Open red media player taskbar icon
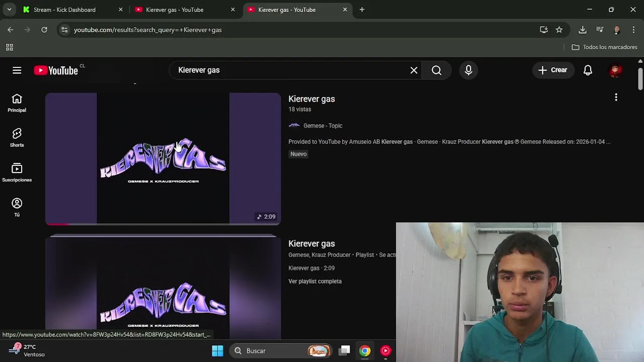 tap(385, 351)
